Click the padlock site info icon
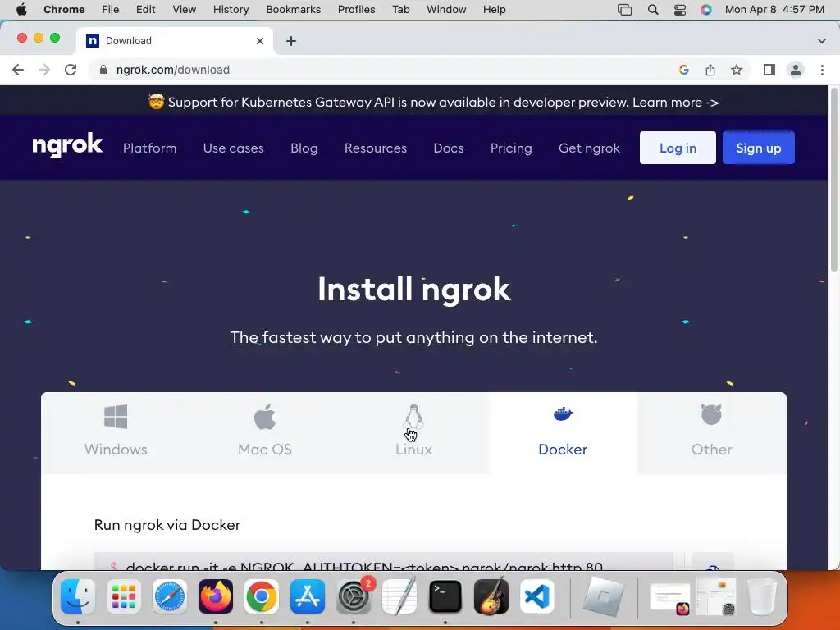The image size is (840, 630). pos(103,70)
